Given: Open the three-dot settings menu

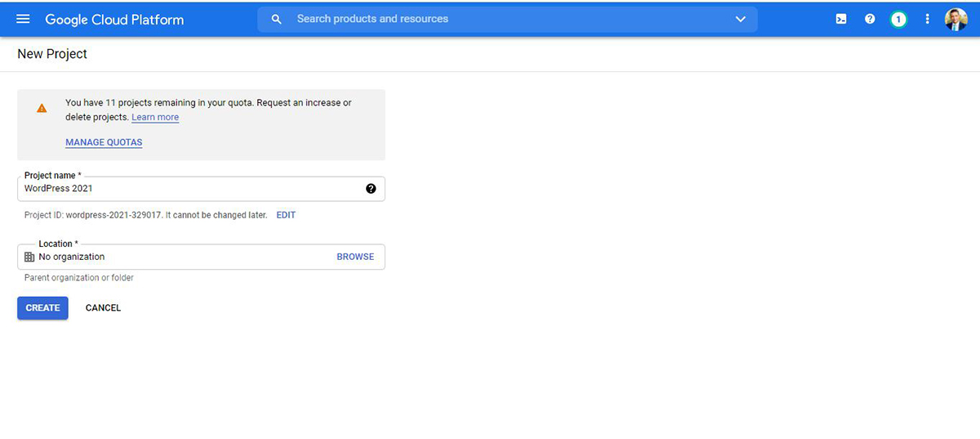Looking at the screenshot, I should click(928, 19).
